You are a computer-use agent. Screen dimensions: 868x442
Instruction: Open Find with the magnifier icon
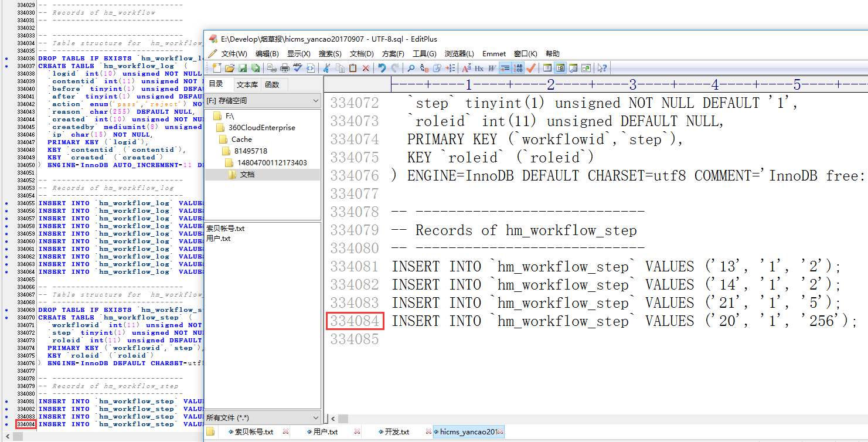coord(411,69)
